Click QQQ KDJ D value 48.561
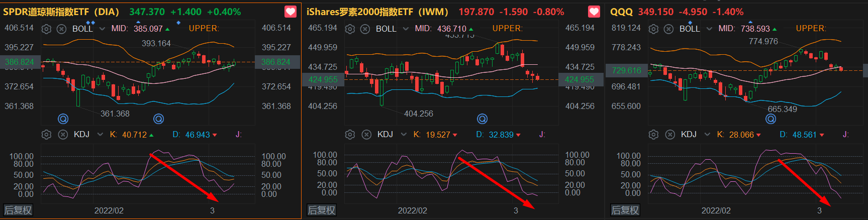This screenshot has height=220, width=868. 805,135
